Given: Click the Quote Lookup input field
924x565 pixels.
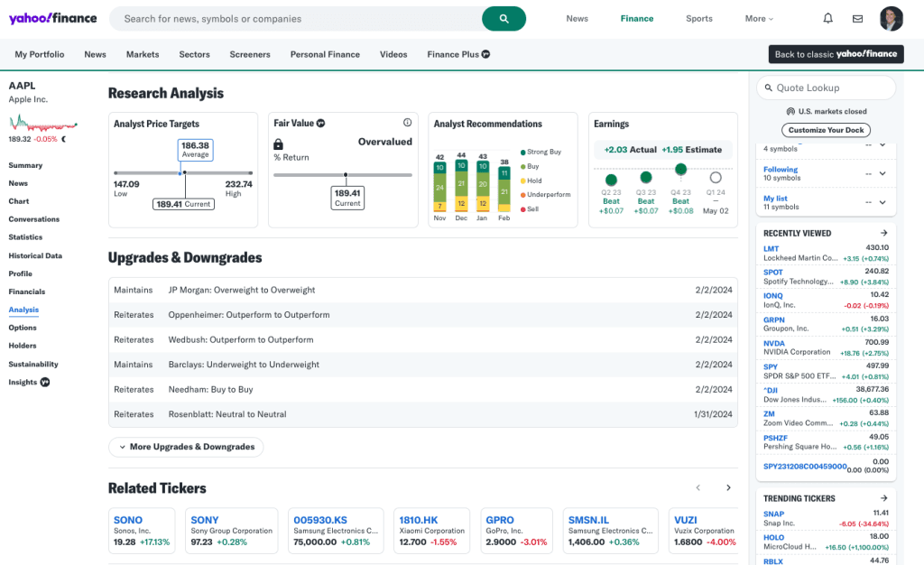Looking at the screenshot, I should [827, 88].
